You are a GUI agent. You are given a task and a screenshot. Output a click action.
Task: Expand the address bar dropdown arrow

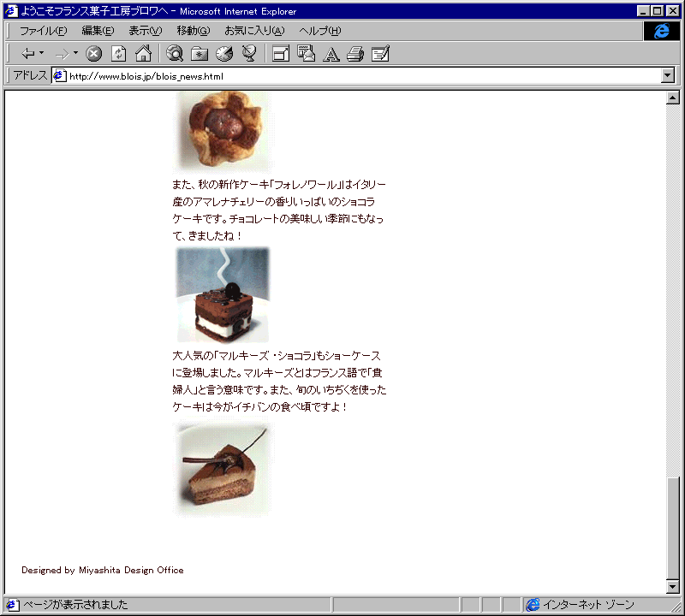tap(667, 75)
